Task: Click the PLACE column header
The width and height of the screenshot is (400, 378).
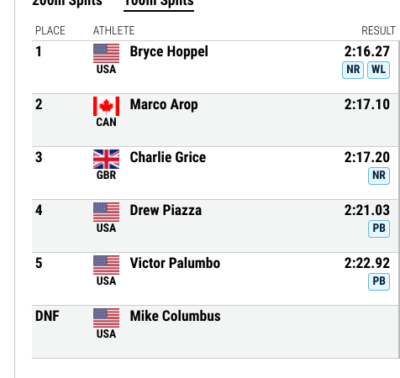Action: pyautogui.click(x=50, y=31)
